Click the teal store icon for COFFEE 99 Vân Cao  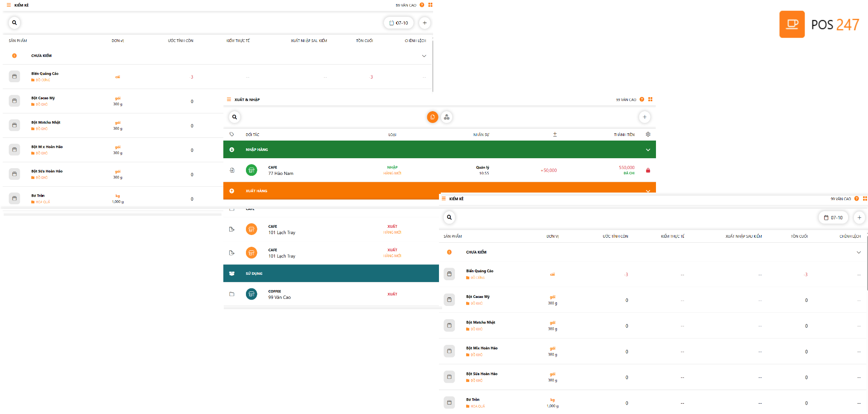pos(251,294)
